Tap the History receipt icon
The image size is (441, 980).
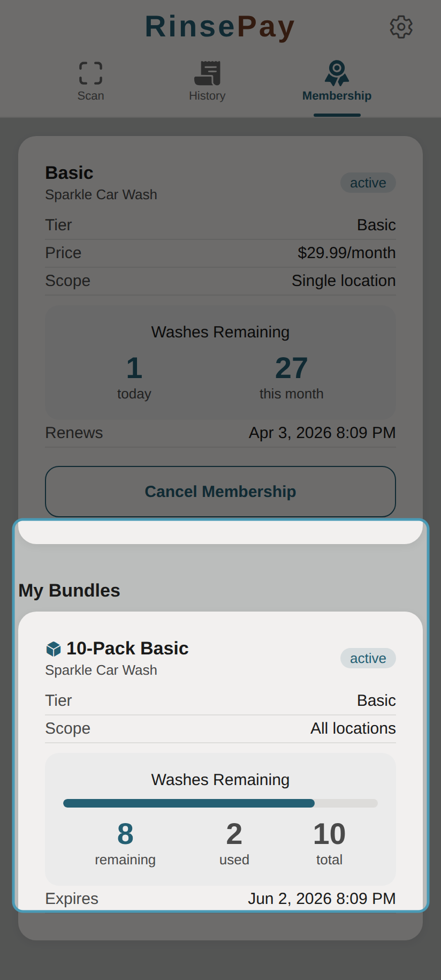207,73
